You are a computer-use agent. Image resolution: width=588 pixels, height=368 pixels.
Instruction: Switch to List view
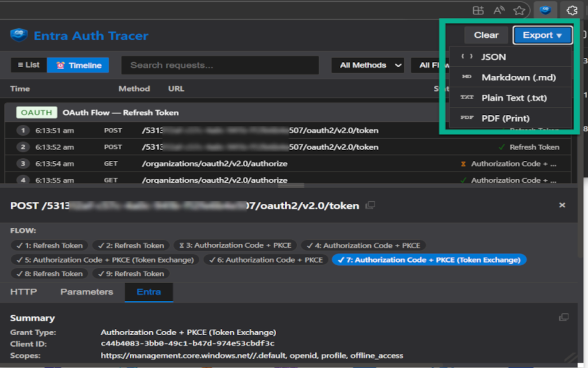pyautogui.click(x=29, y=66)
